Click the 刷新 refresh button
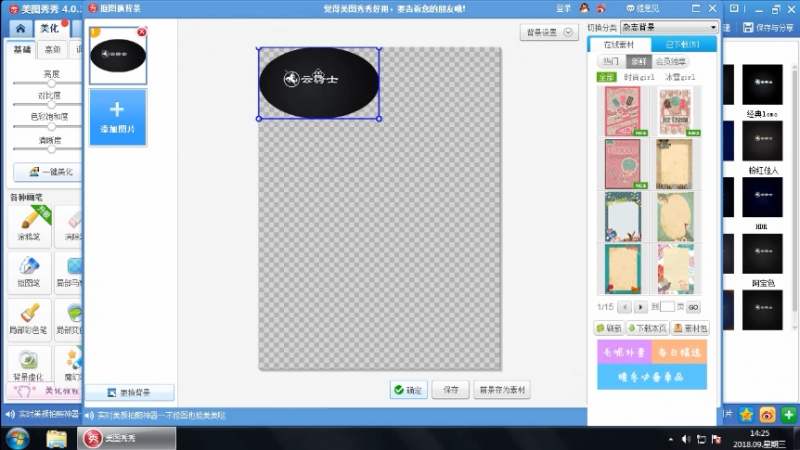 pos(609,328)
